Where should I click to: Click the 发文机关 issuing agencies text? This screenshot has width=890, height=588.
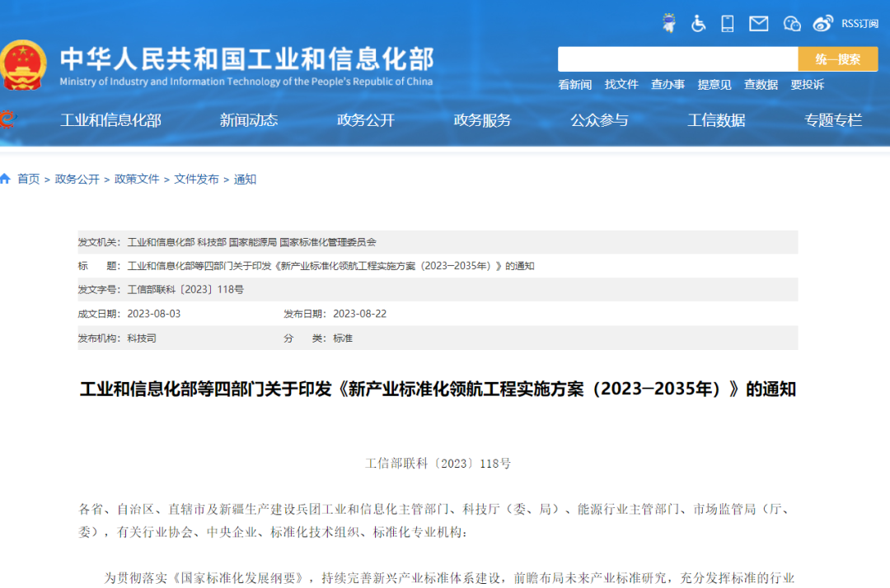point(251,242)
